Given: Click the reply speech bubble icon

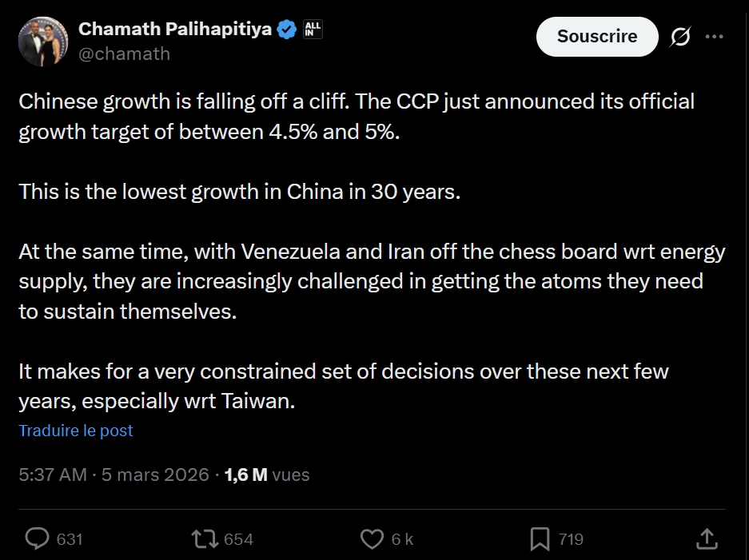Looking at the screenshot, I should tap(37, 539).
